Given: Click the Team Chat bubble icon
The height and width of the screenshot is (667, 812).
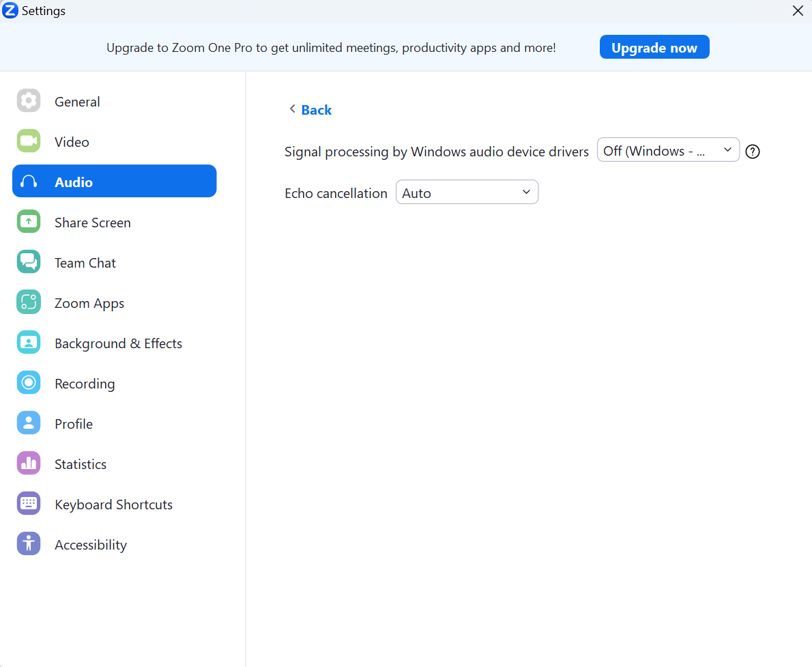Looking at the screenshot, I should [29, 261].
